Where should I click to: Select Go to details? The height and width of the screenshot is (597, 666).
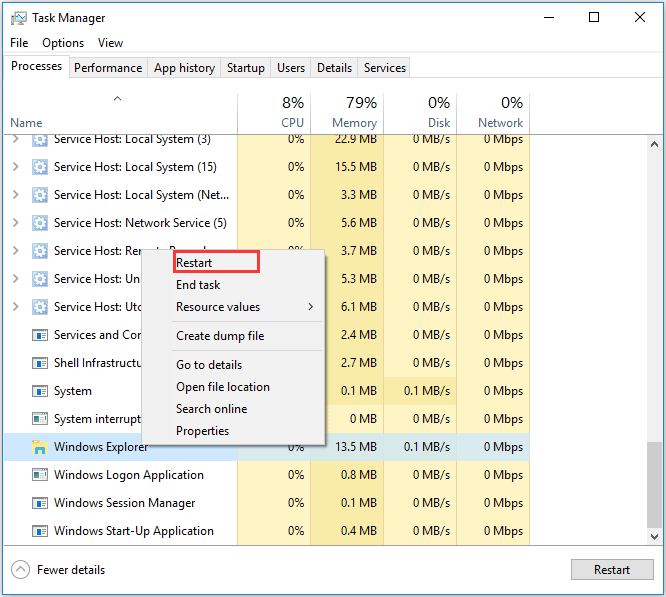point(234,365)
